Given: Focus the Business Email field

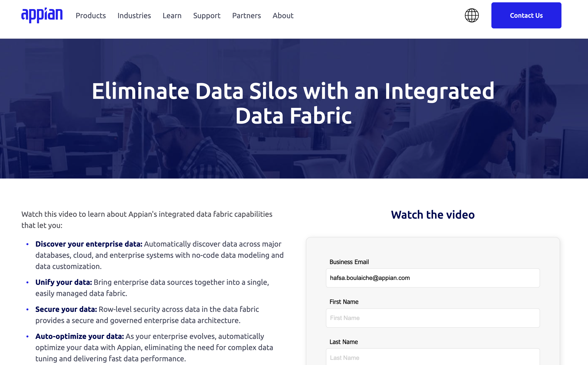Looking at the screenshot, I should (x=433, y=278).
